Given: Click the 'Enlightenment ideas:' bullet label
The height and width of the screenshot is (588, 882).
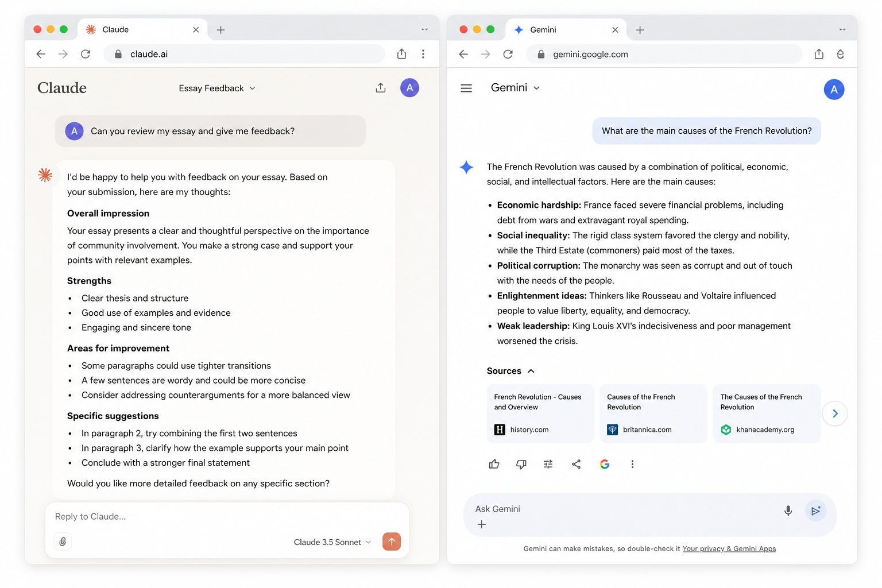Looking at the screenshot, I should click(x=541, y=296).
